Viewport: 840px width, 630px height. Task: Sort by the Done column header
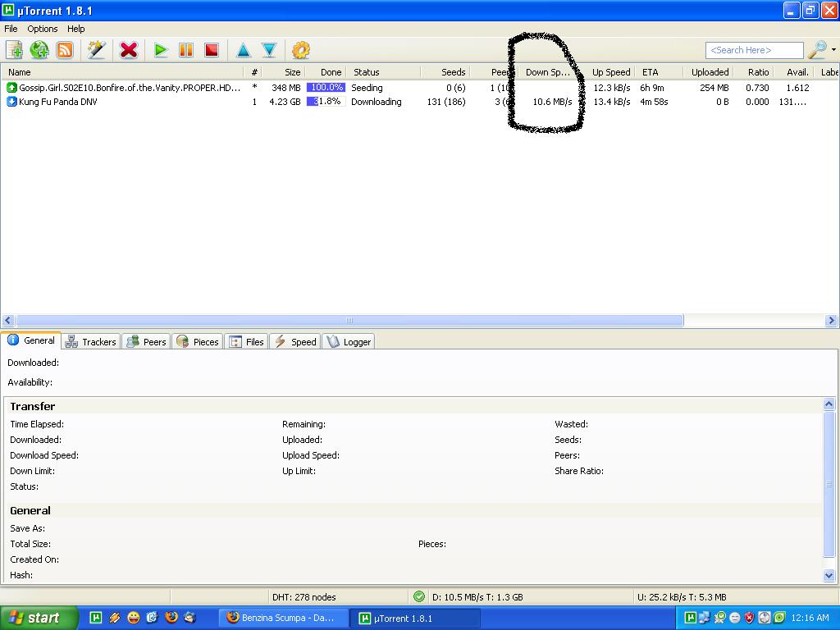[x=326, y=72]
